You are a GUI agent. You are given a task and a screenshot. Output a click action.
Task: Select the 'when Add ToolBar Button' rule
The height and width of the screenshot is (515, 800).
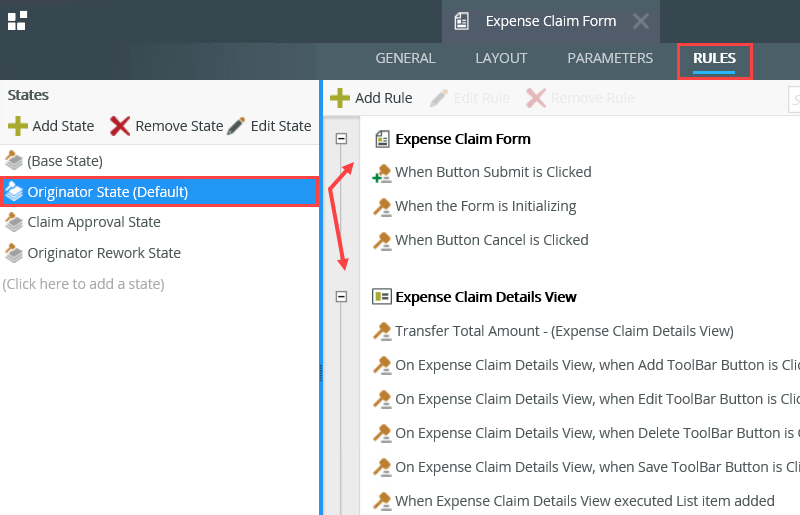tap(597, 365)
